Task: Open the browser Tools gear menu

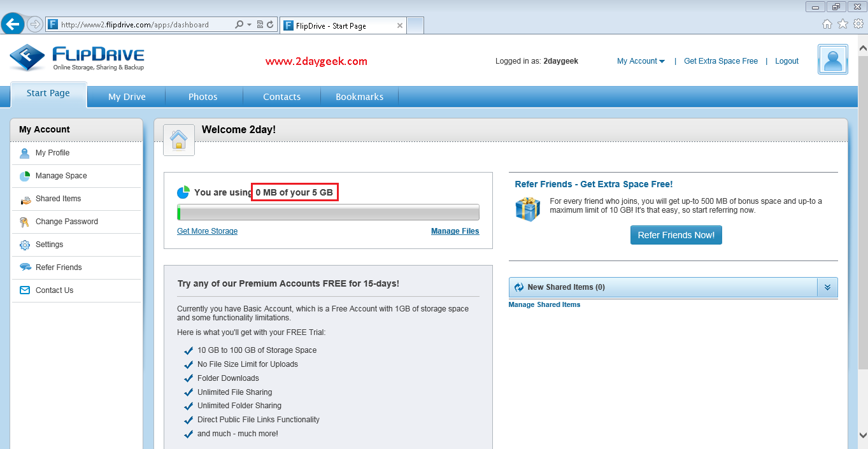Action: 857,24
